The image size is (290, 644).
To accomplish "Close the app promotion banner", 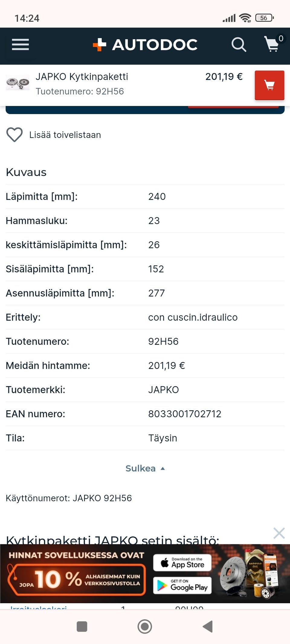I will [x=279, y=533].
